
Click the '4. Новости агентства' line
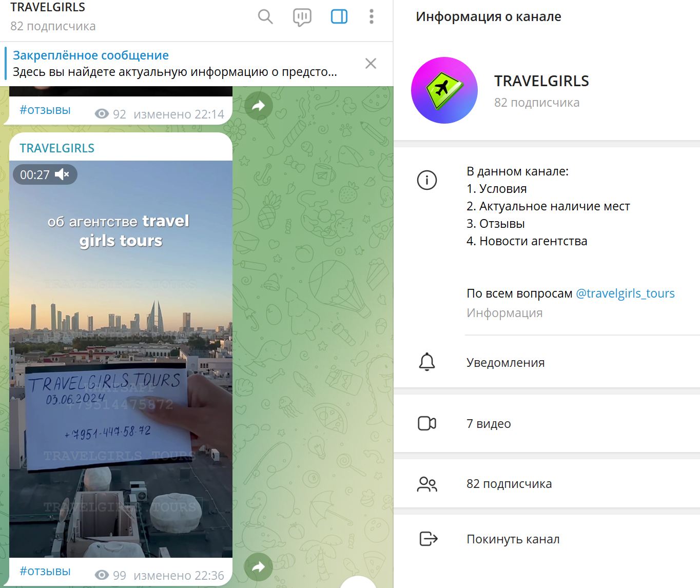pos(527,241)
